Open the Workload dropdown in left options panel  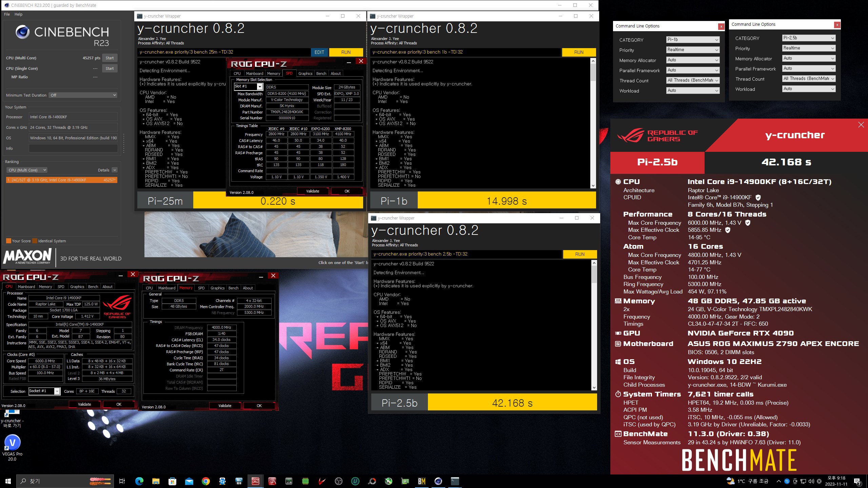(693, 90)
